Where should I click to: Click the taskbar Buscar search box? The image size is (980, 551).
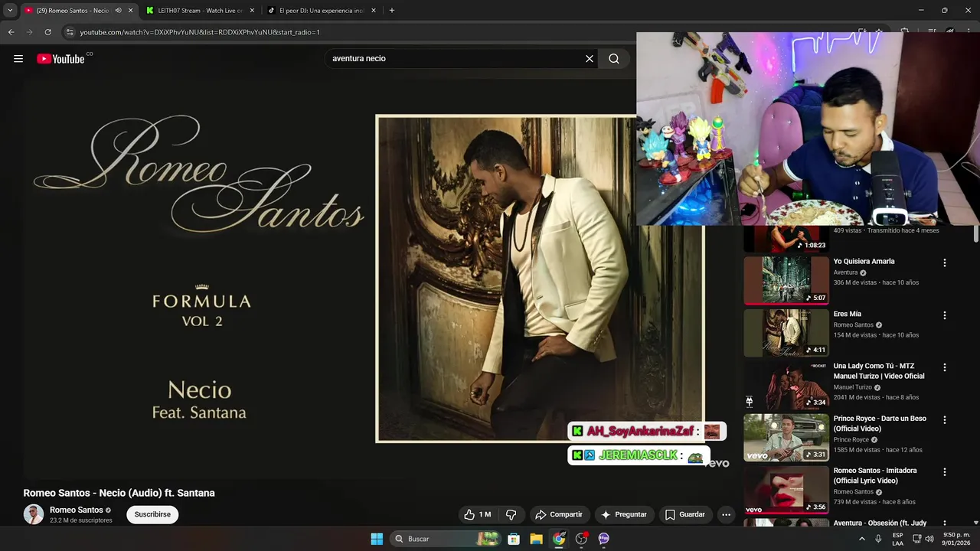[x=447, y=539]
